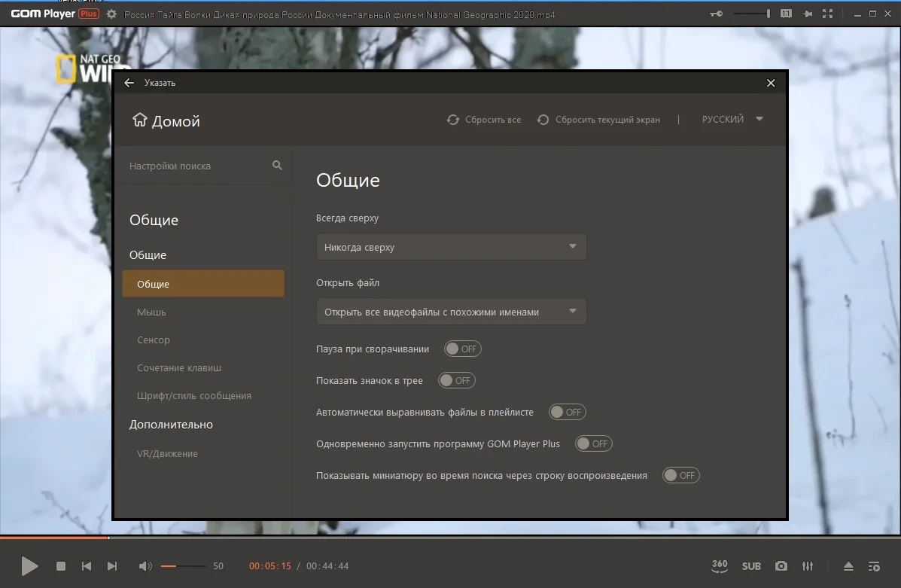Expand the РУССКИЙ language selector

[732, 119]
